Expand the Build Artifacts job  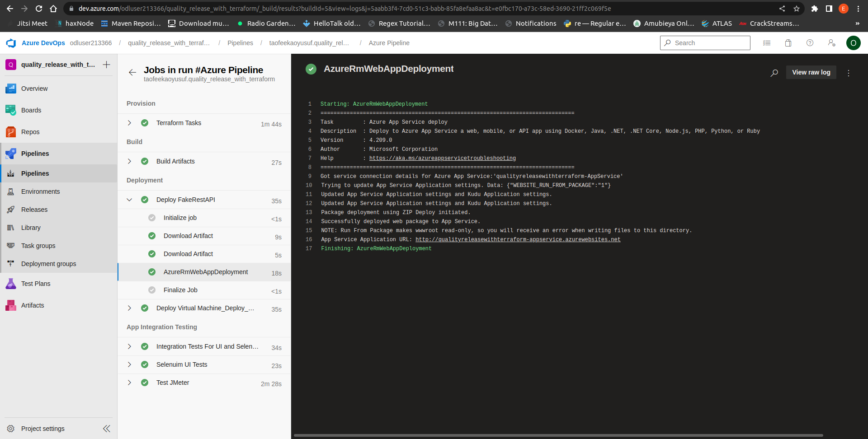pyautogui.click(x=129, y=161)
